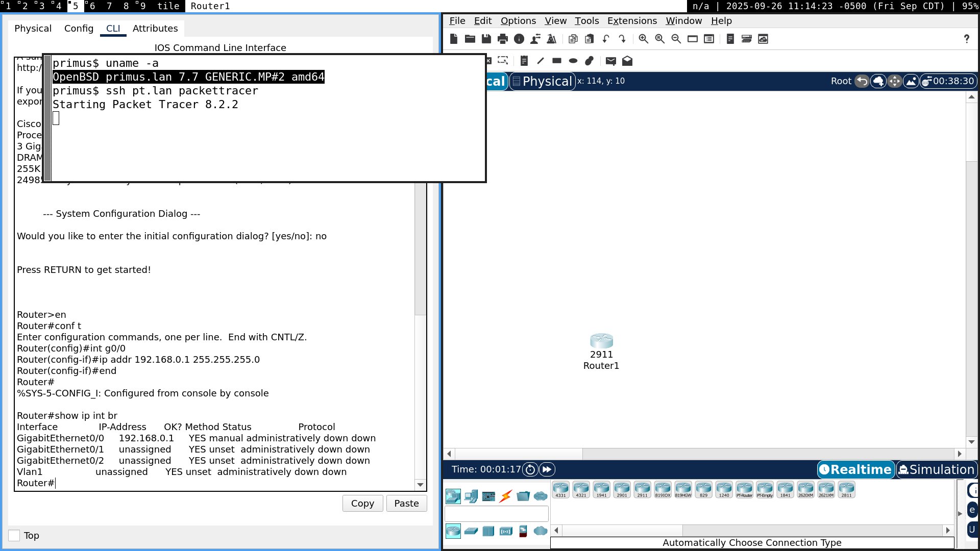Open the Connections category lightning bolt
Screen dimensions: 980x551
tap(505, 495)
